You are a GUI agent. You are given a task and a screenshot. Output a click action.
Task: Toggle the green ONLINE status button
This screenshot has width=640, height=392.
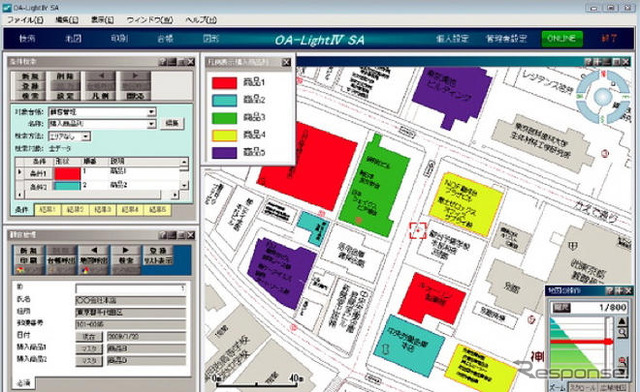pos(562,38)
